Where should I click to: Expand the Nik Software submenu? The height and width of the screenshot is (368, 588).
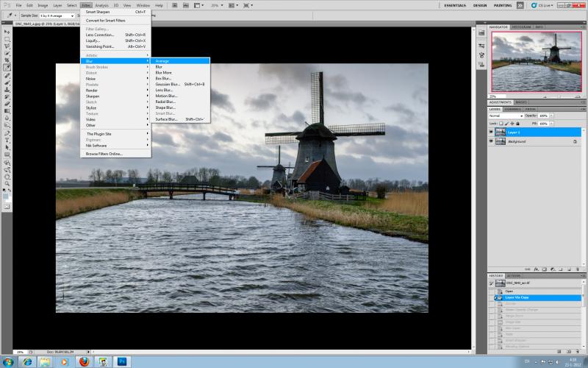115,146
